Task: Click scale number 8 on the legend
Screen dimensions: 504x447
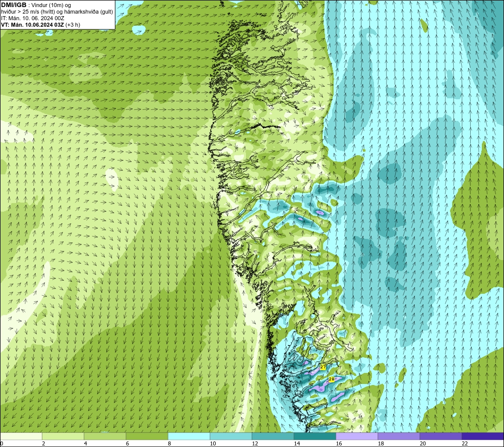Action: tap(169, 443)
